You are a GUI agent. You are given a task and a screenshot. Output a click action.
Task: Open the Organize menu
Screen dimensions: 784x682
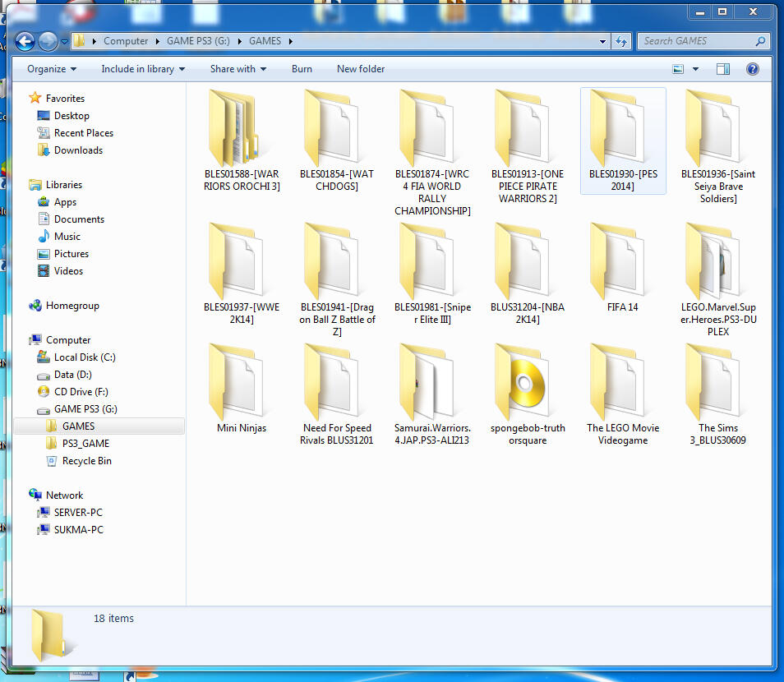click(x=52, y=69)
